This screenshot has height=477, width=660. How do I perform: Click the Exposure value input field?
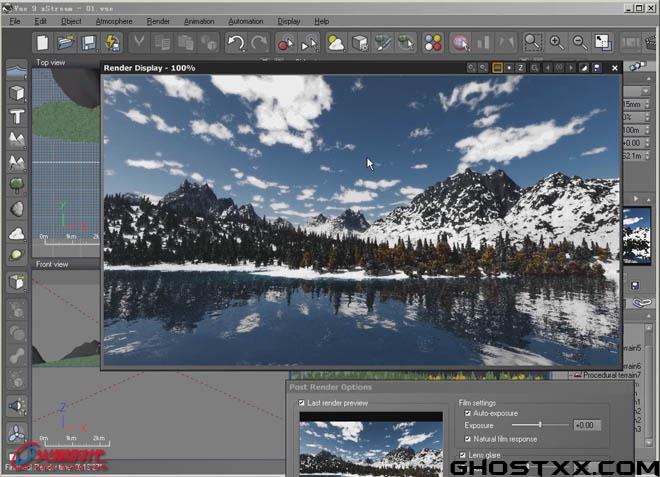click(x=587, y=425)
